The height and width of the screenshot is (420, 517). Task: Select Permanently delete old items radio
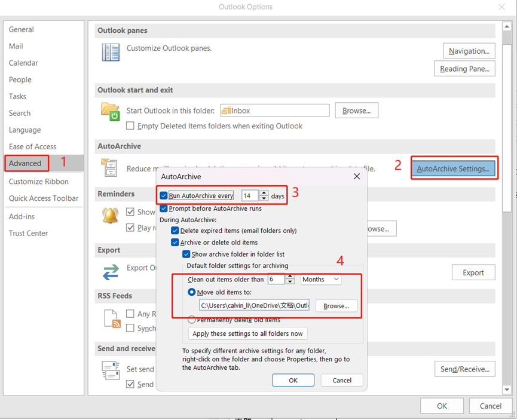[x=191, y=320]
